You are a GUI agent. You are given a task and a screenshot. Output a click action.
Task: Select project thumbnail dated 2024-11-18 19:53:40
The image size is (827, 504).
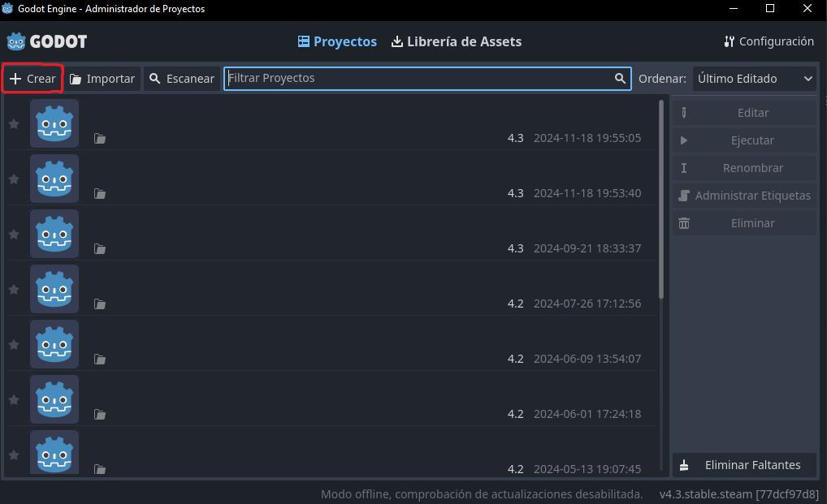tap(54, 179)
